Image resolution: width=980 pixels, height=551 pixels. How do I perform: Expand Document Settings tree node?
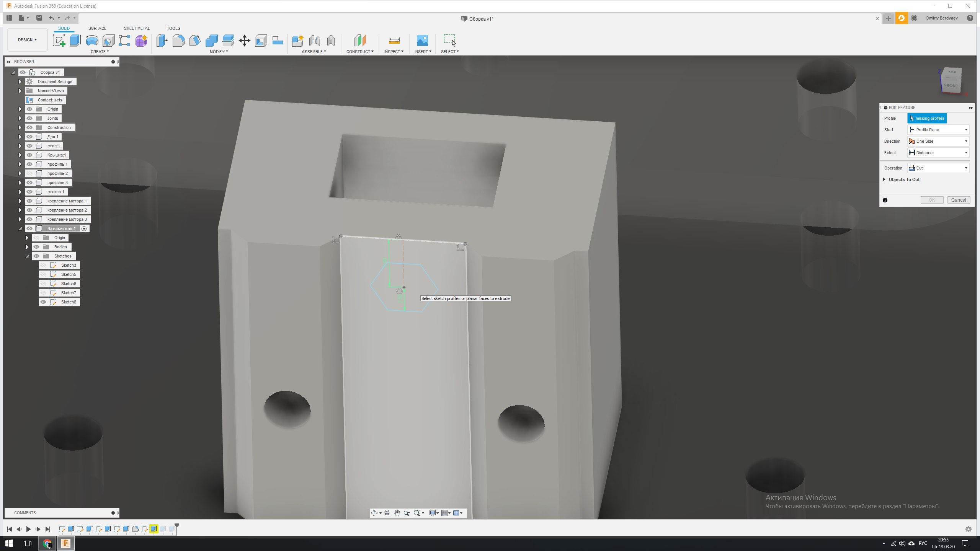pyautogui.click(x=20, y=82)
